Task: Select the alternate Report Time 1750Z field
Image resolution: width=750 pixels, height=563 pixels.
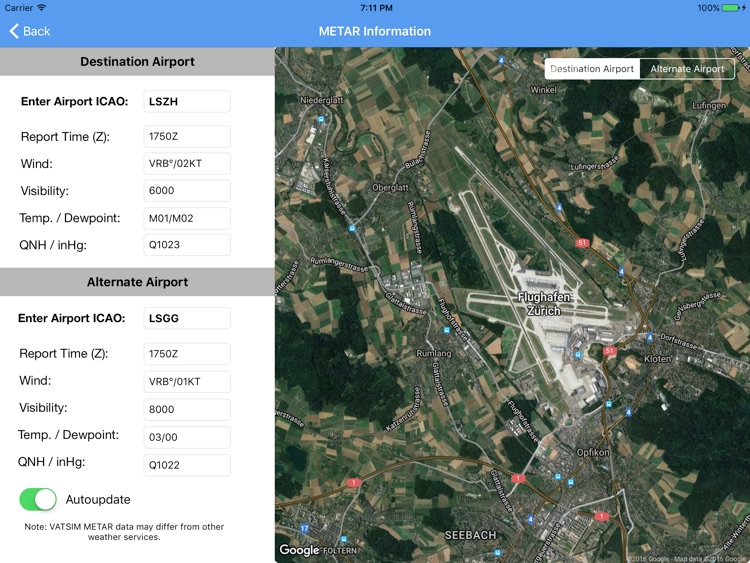Action: [x=187, y=354]
